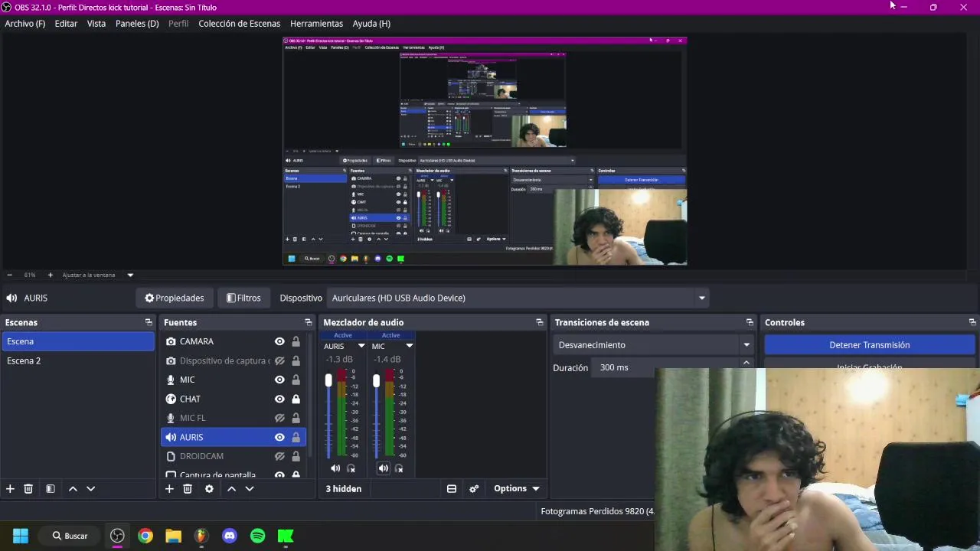
Task: Open the Herramientas menu
Action: 316,24
